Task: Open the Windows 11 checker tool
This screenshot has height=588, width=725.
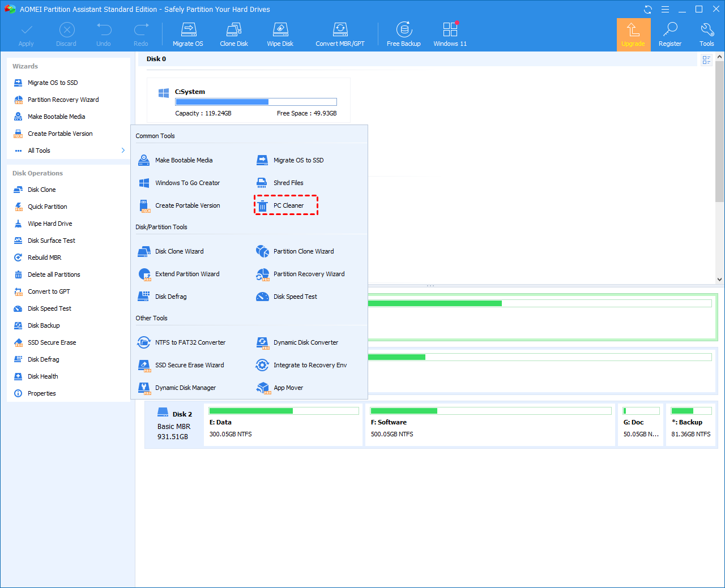Action: coord(450,35)
